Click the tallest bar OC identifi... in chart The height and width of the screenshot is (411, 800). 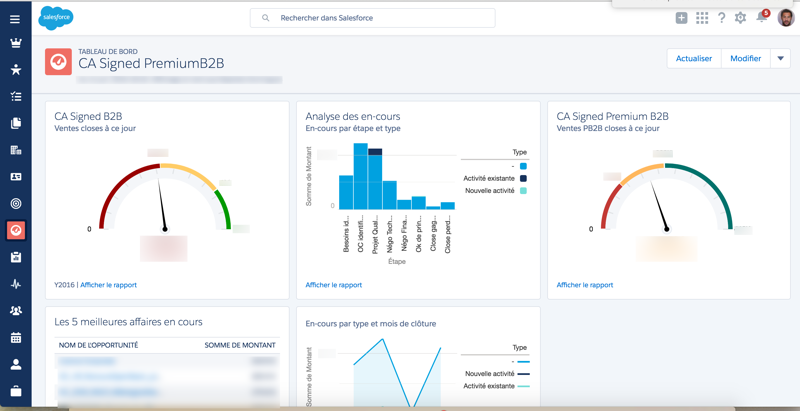pos(361,176)
